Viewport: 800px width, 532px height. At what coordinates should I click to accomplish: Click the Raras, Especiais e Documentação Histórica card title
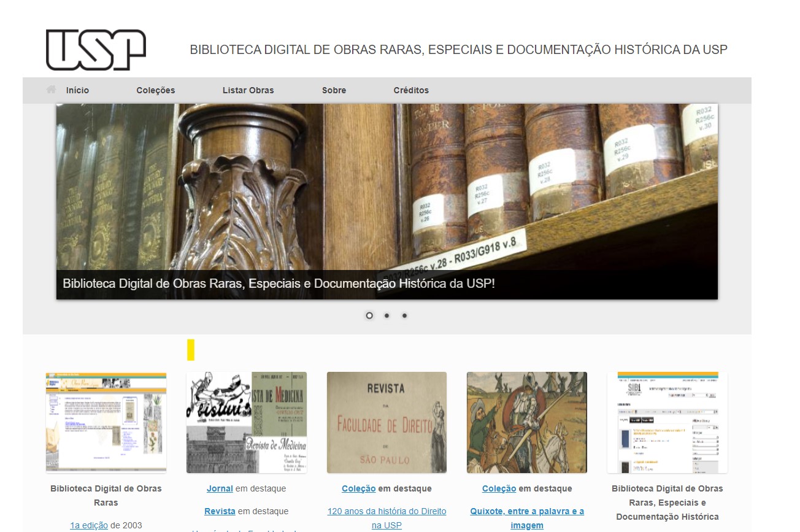[x=667, y=503]
